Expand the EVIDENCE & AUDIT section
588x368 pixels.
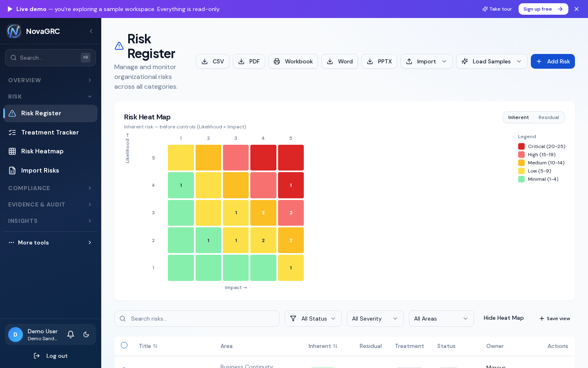coord(51,204)
